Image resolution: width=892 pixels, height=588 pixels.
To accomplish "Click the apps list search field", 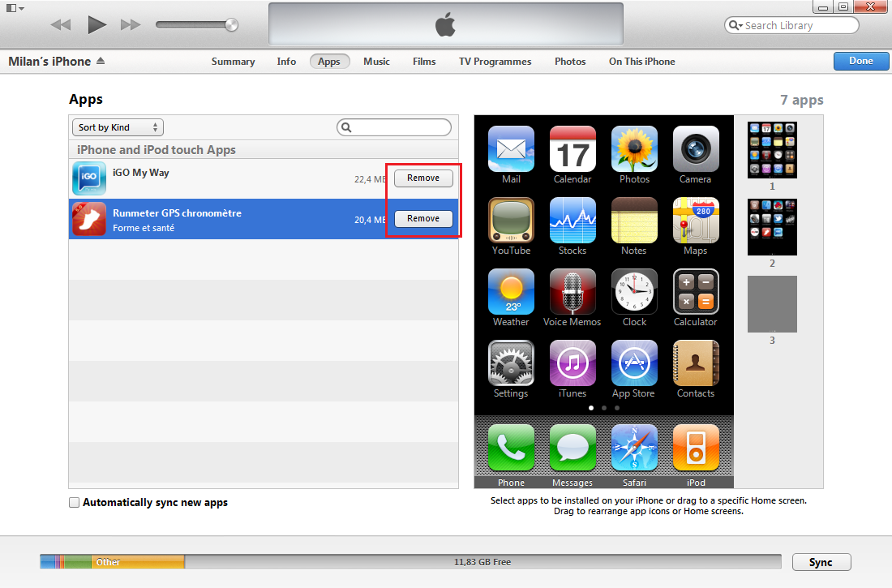I will 393,127.
